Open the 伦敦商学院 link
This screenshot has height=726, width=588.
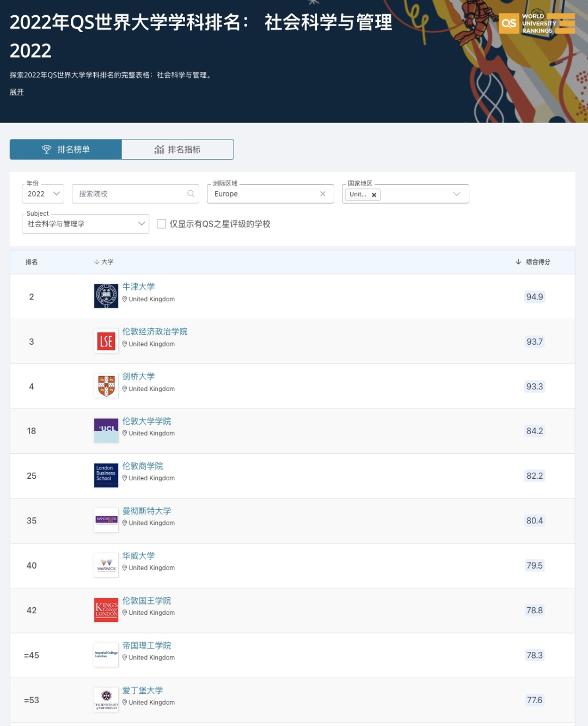(x=143, y=466)
